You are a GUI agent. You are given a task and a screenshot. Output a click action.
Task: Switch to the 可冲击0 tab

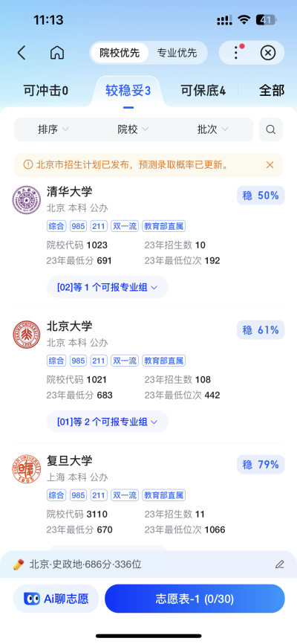pyautogui.click(x=45, y=91)
